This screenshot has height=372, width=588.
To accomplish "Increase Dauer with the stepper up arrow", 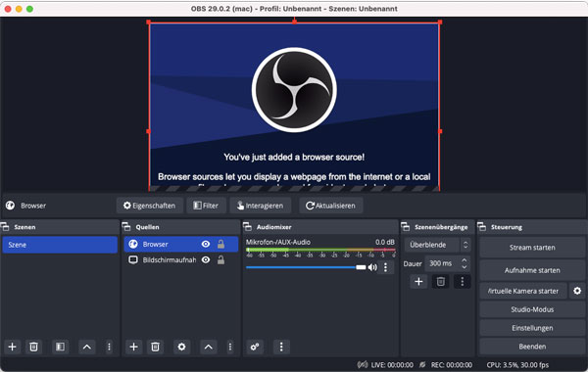I will point(465,260).
